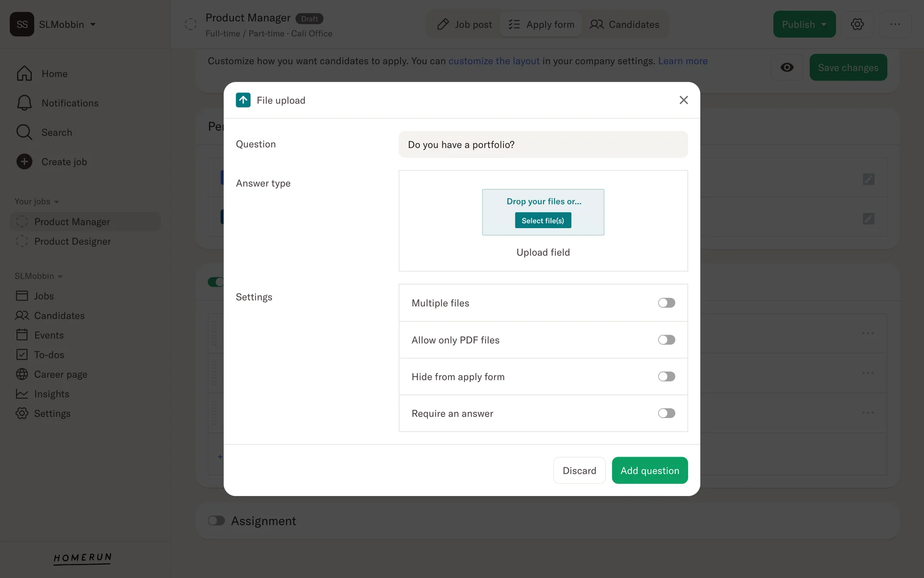Screen dimensions: 924x578
Task: Open the Insights chart icon
Action: pos(22,394)
